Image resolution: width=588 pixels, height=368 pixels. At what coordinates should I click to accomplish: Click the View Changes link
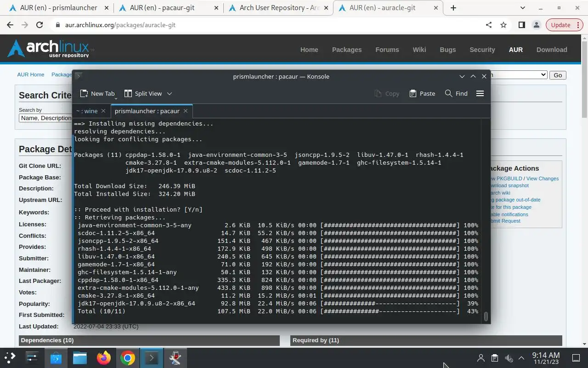coord(543,178)
